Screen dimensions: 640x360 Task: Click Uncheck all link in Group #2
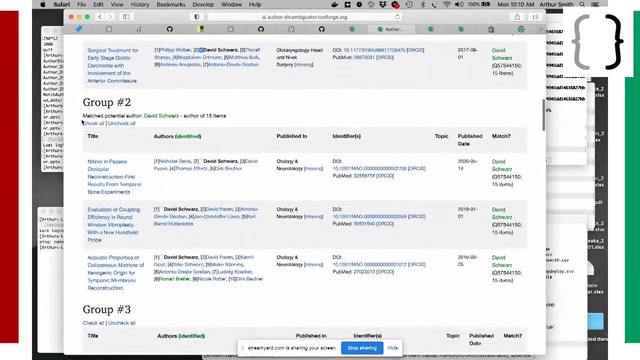(122, 123)
